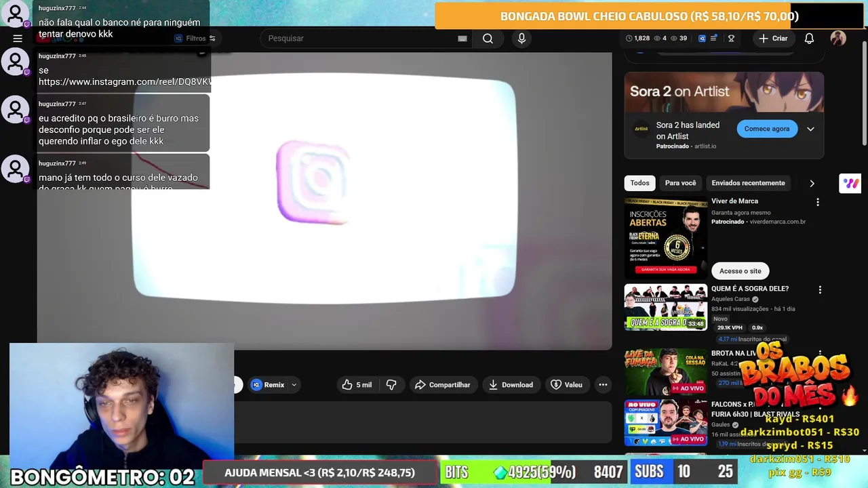Click the Criar create button
Image resolution: width=868 pixels, height=488 pixels.
773,39
